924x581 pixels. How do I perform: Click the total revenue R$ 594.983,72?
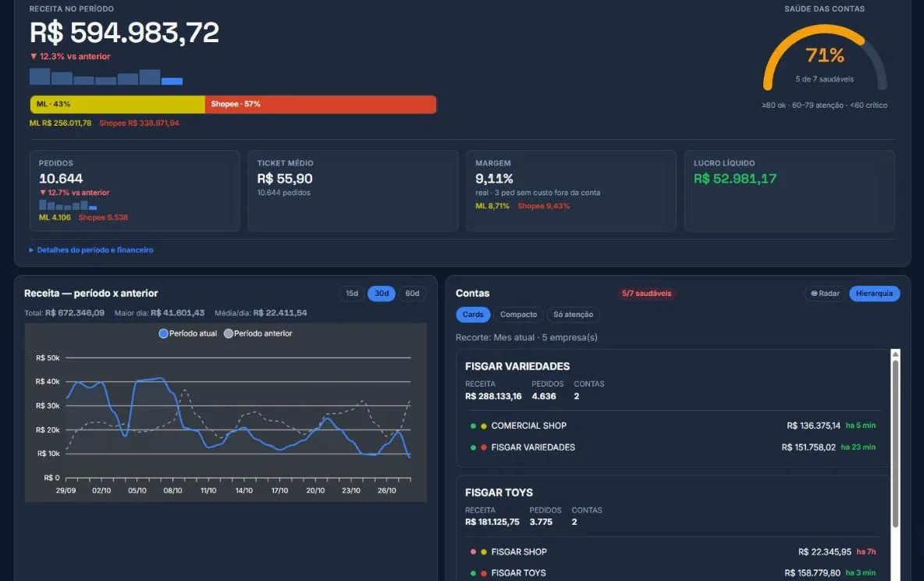(x=124, y=33)
